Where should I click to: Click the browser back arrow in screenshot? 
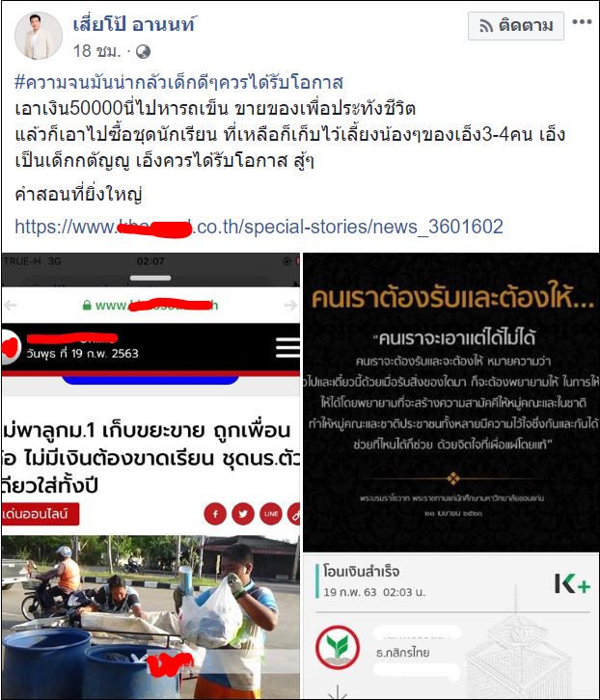click(x=11, y=306)
